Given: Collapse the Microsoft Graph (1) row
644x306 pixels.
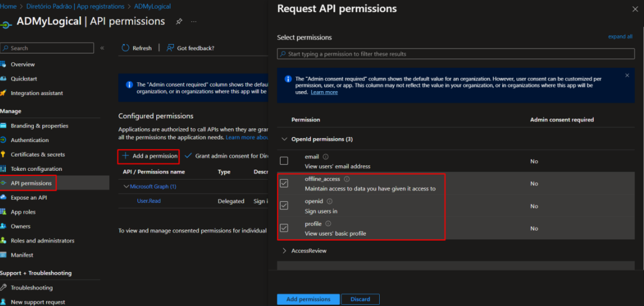Looking at the screenshot, I should point(127,187).
